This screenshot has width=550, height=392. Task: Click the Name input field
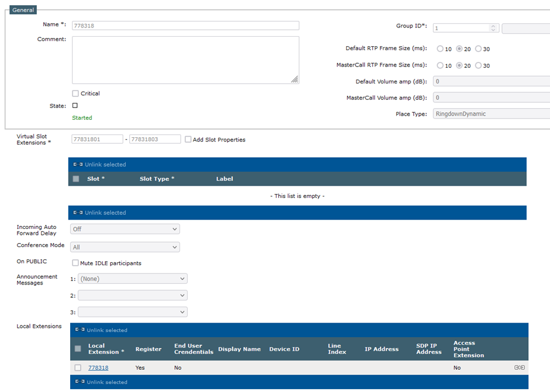point(185,26)
